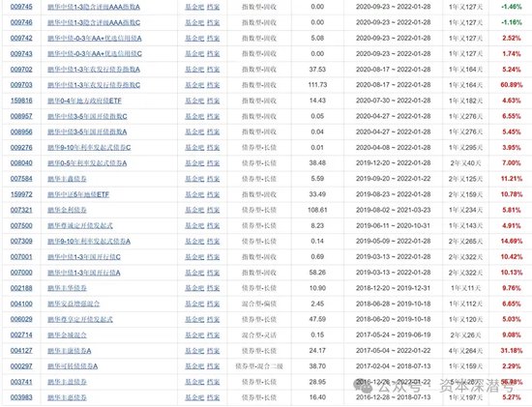This screenshot has height=407, width=532.
Task: Open 档案 link in row 007584
Action: pos(213,179)
